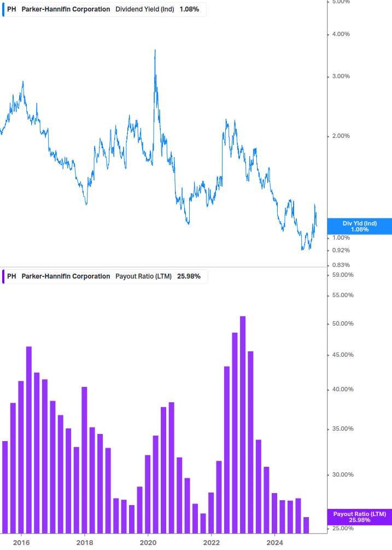392x550 pixels.
Task: Click the blue Div Yld (Ind) 1.08% label
Action: point(360,226)
